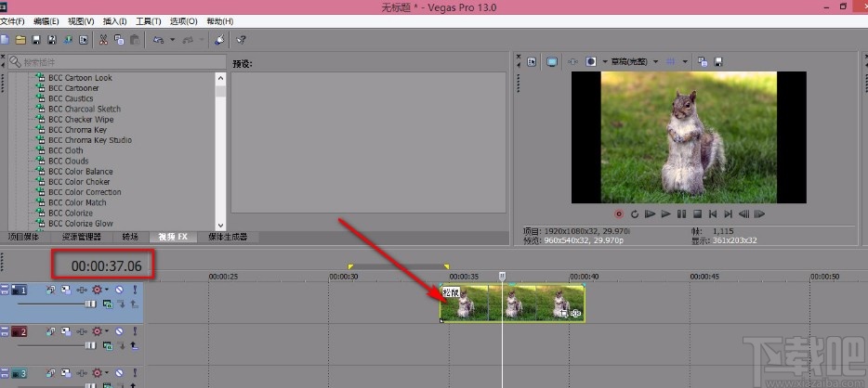868x388 pixels.
Task: Select BCC Chroma Key plugin
Action: pos(77,130)
